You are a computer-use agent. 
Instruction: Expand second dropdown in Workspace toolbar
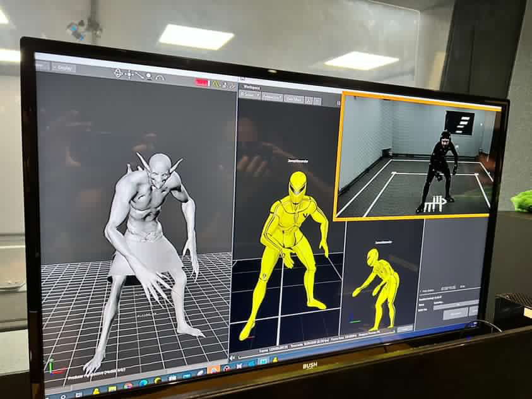(x=271, y=97)
